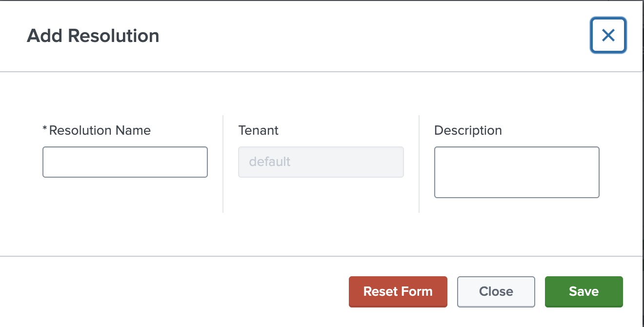This screenshot has height=327, width=644.
Task: Click the X inside the Add Resolution header
Action: (x=608, y=35)
